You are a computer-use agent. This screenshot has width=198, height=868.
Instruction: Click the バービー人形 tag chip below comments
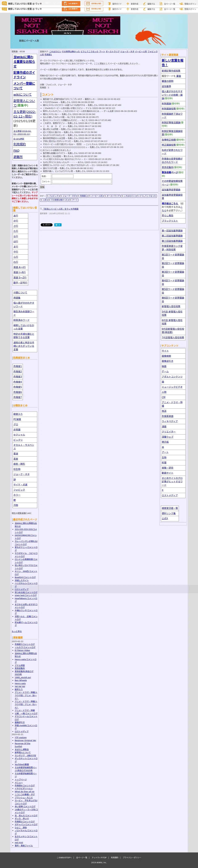pyautogui.click(x=95, y=196)
